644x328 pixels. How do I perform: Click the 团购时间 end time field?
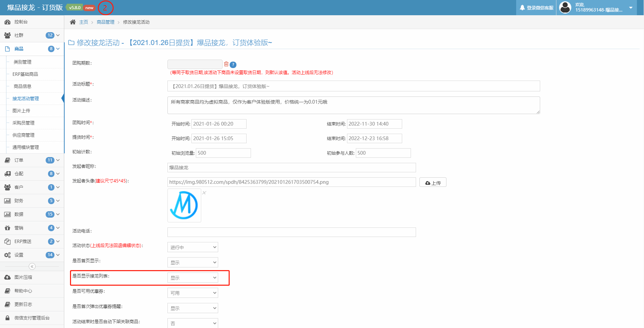pyautogui.click(x=374, y=124)
